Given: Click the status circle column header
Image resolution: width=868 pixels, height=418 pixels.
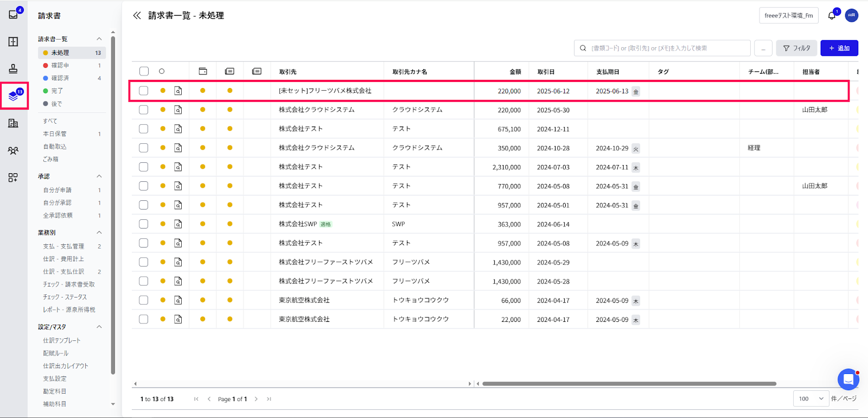Looking at the screenshot, I should tap(162, 71).
